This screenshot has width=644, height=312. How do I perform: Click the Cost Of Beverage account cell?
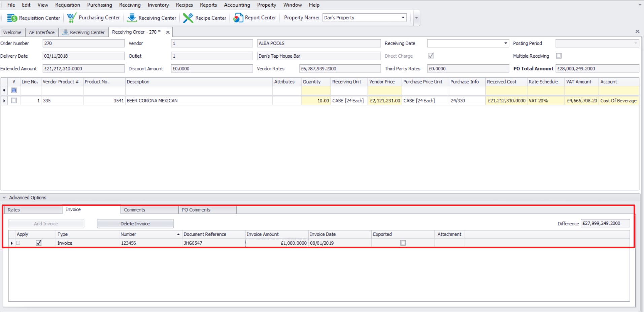tap(618, 100)
